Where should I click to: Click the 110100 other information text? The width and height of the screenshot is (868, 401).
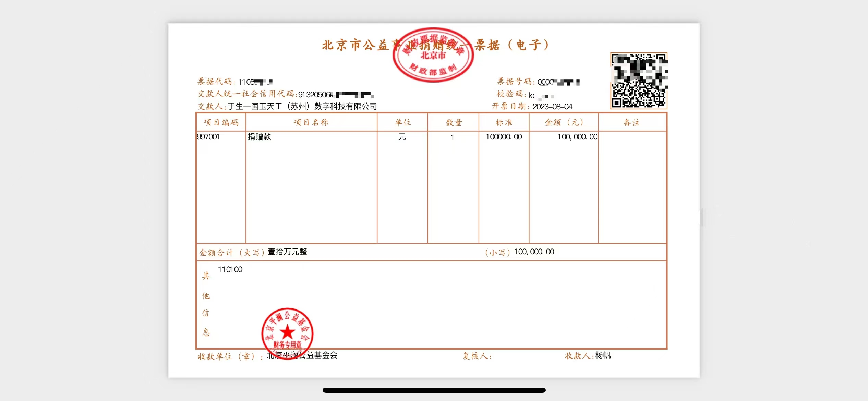230,270
